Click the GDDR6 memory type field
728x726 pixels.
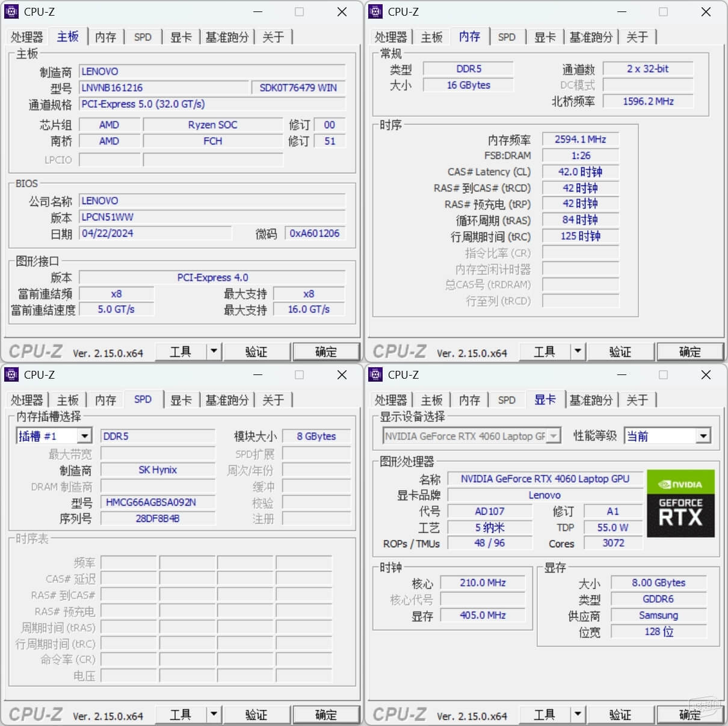pyautogui.click(x=658, y=599)
